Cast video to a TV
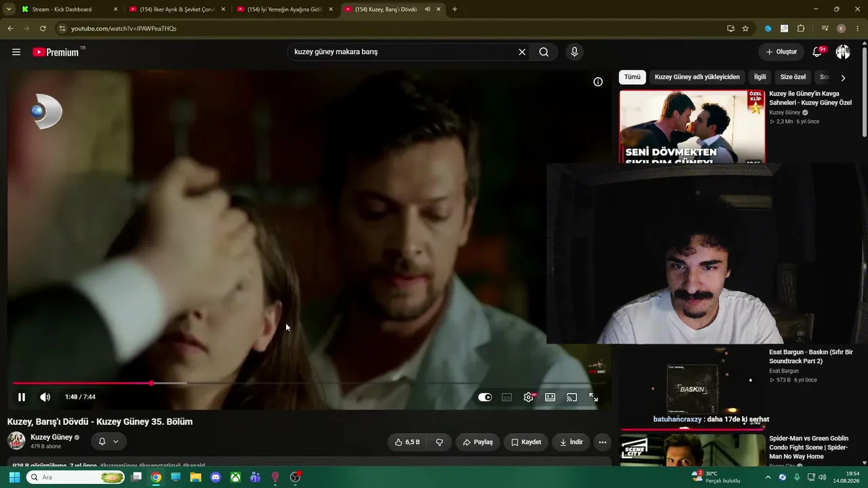This screenshot has height=488, width=868. point(572,397)
